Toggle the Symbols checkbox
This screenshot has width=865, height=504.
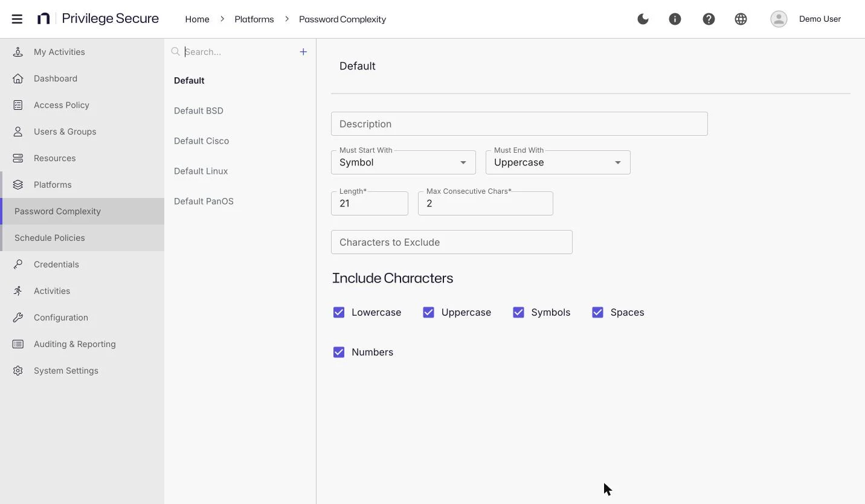[x=518, y=312]
